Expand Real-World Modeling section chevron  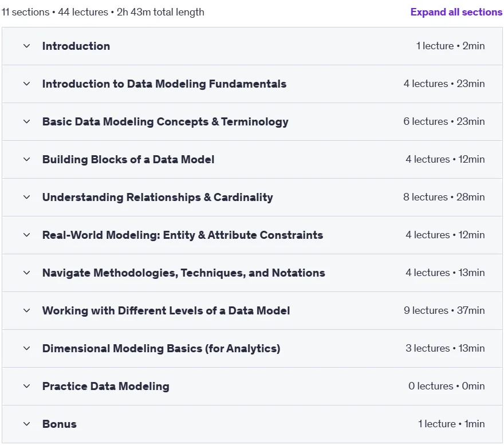[x=27, y=235]
